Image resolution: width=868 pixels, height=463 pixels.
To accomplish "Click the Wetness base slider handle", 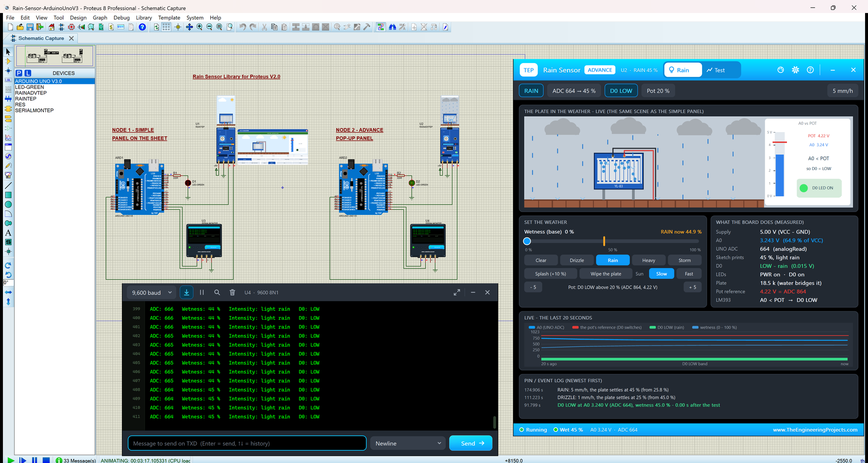I will pyautogui.click(x=527, y=241).
